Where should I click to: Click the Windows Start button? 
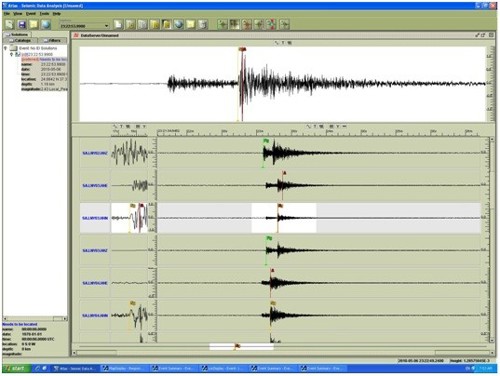[16, 368]
